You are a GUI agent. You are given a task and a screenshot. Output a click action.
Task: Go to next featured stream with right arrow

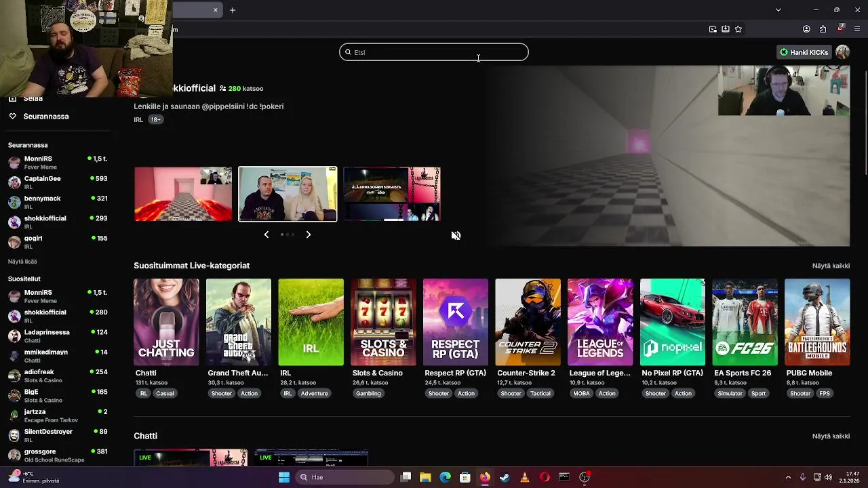(308, 235)
